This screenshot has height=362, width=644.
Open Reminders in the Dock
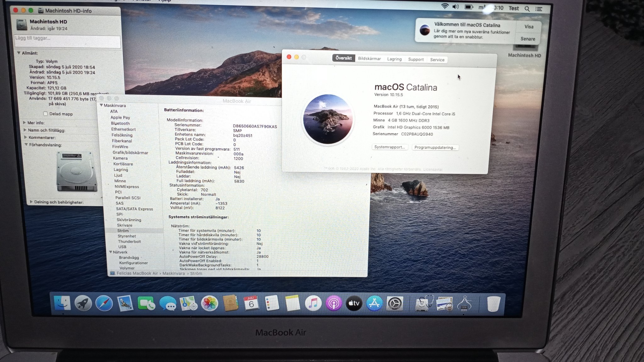(x=272, y=304)
